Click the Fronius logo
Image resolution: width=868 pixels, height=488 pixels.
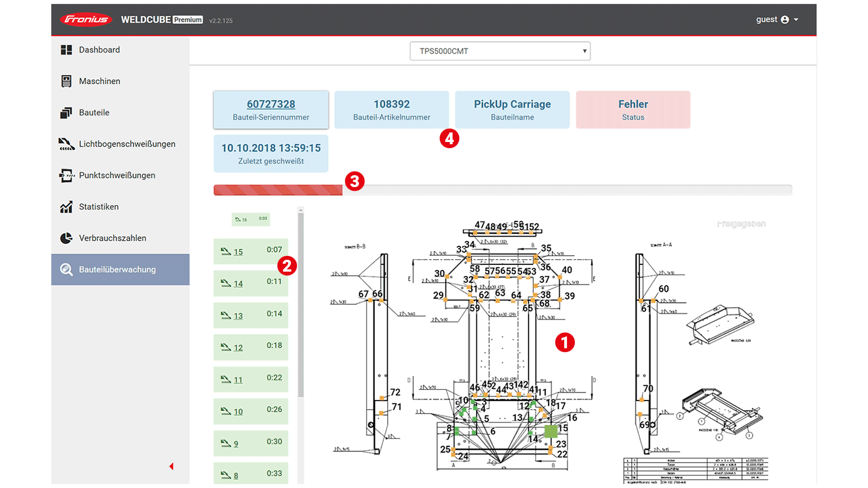[86, 20]
